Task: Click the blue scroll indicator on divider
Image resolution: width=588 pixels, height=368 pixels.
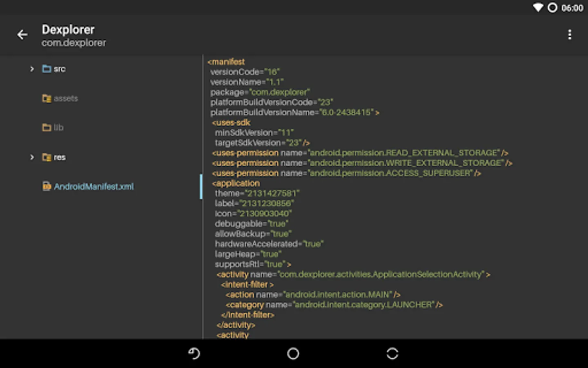Action: click(201, 186)
